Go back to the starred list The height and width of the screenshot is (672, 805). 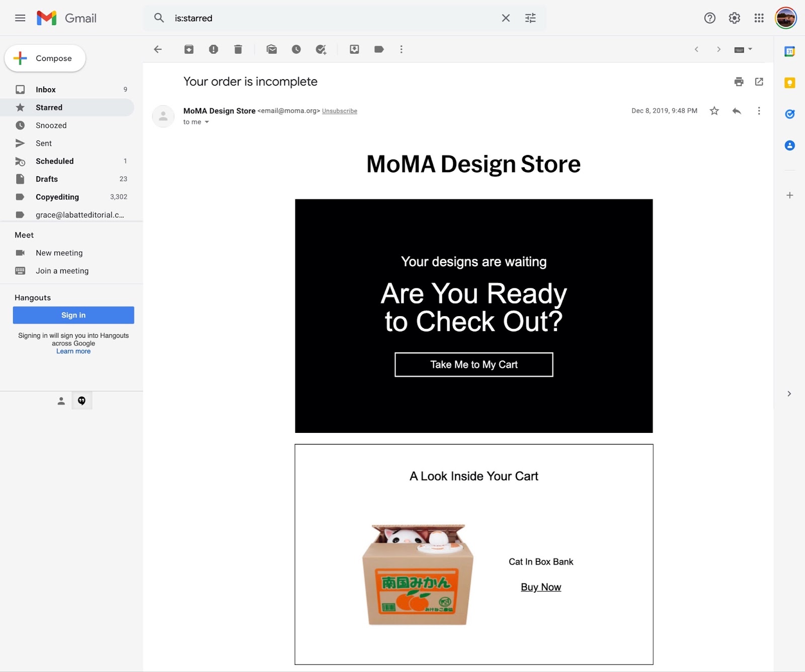[x=158, y=49]
